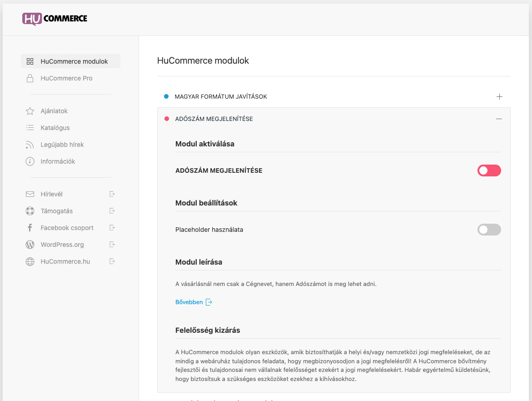Click the ADÓSZÁM MEGJELENÍTÉSE accordion header
This screenshot has height=401, width=532.
click(x=333, y=119)
